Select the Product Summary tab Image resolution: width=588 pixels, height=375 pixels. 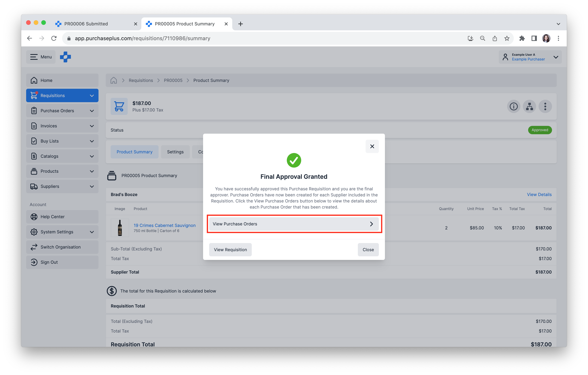(x=134, y=151)
